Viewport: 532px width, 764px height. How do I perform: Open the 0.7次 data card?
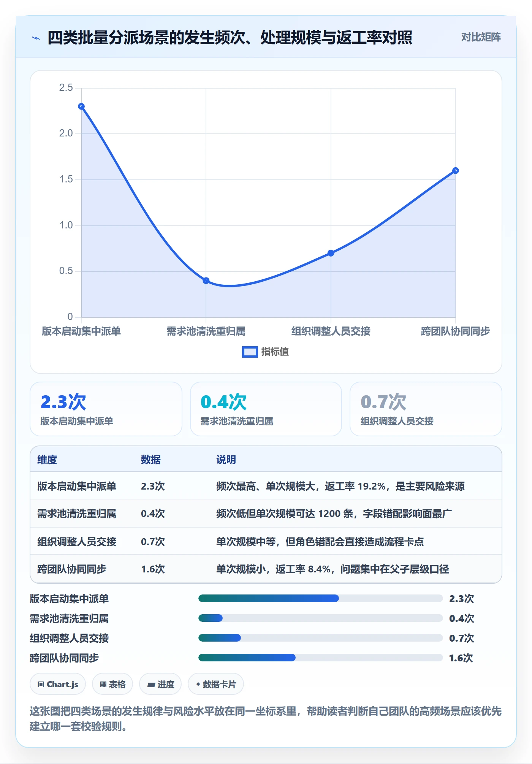click(426, 409)
